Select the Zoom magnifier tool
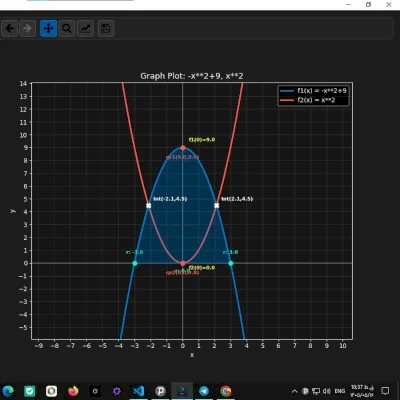This screenshot has width=400, height=400. click(67, 29)
